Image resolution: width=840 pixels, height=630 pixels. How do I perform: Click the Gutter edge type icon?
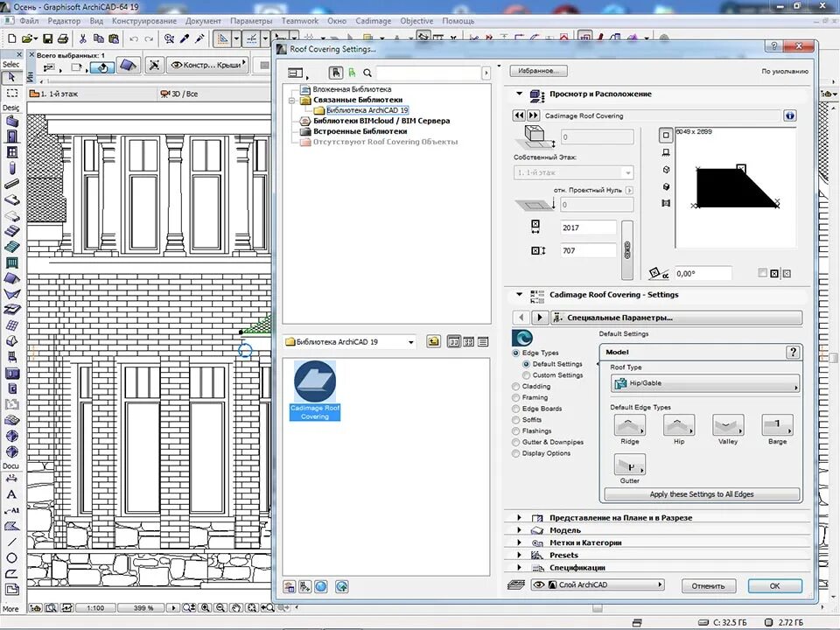[629, 465]
